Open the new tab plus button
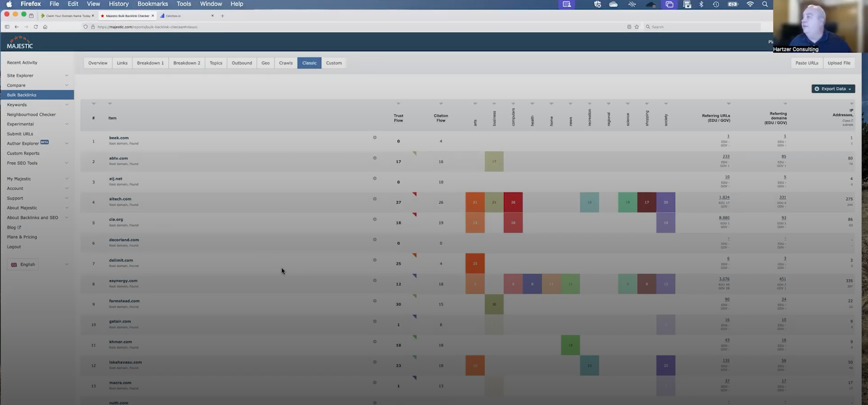 pos(222,16)
